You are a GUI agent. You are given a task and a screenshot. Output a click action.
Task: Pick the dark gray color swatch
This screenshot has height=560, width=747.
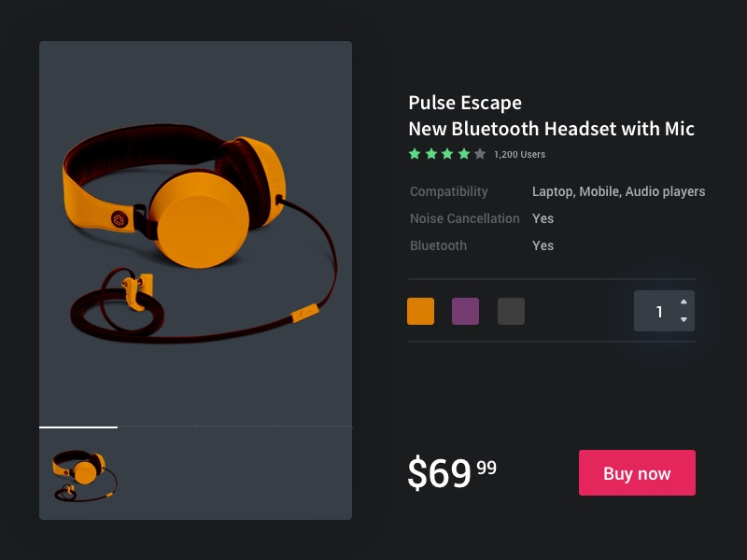coord(511,312)
